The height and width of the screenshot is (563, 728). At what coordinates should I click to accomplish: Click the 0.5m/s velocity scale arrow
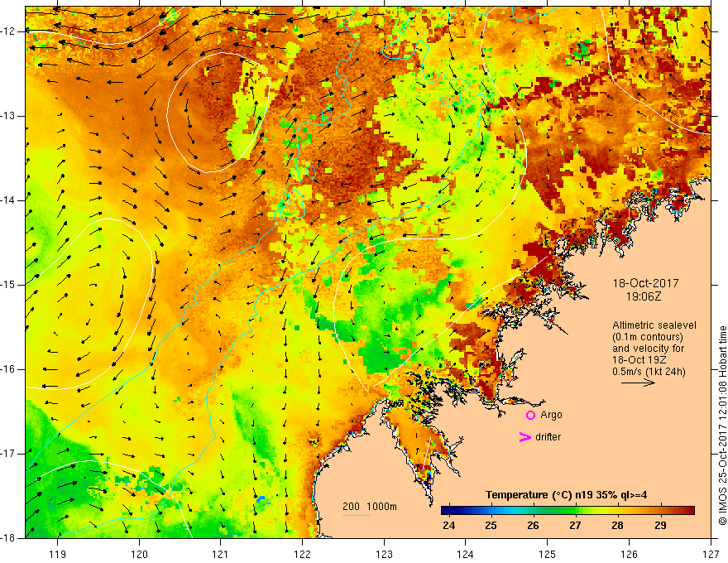click(x=638, y=383)
